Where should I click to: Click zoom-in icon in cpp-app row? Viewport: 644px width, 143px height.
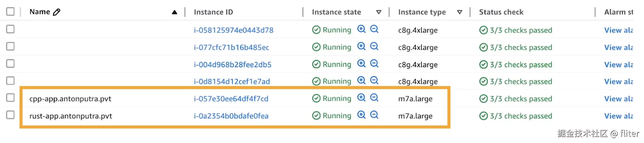coord(361,98)
